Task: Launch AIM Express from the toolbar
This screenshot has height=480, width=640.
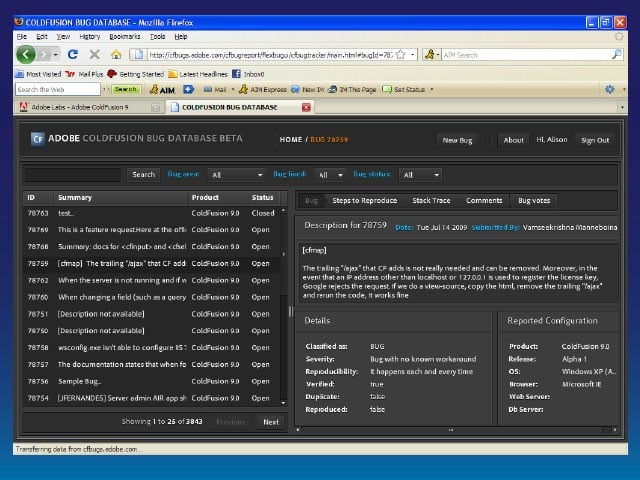Action: coord(263,89)
